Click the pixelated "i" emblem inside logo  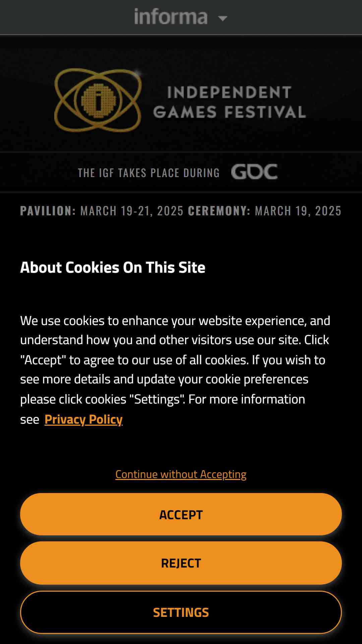pyautogui.click(x=98, y=100)
